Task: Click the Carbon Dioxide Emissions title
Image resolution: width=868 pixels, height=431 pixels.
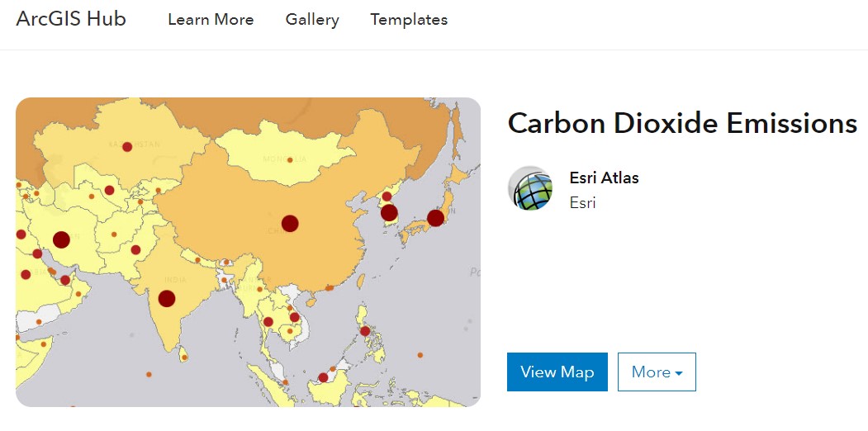Action: tap(682, 123)
